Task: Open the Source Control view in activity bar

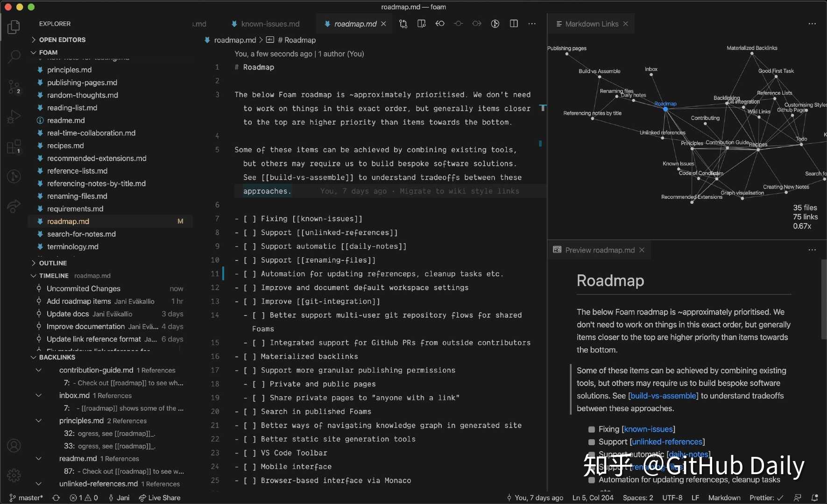Action: click(14, 87)
